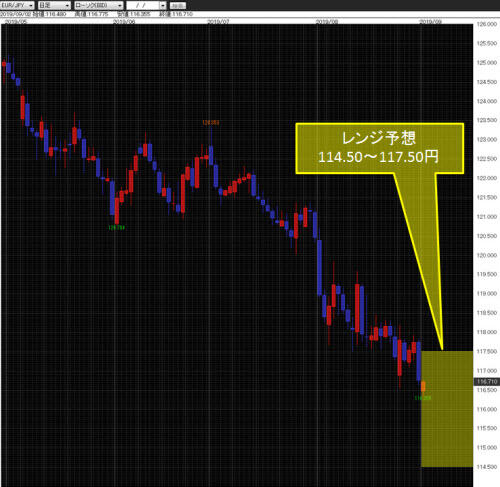Open the ローソク chart type dropdown
Viewport: 500px width, 487px height.
point(99,5)
